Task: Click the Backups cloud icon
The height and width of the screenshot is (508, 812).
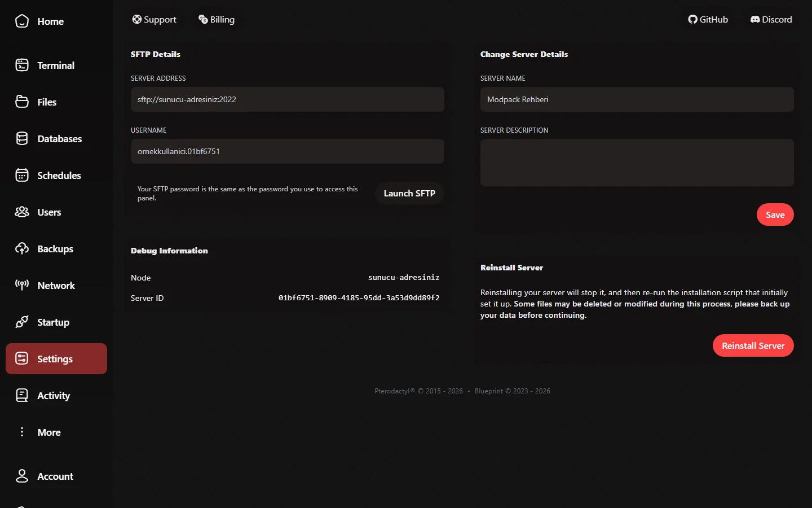Action: click(22, 249)
